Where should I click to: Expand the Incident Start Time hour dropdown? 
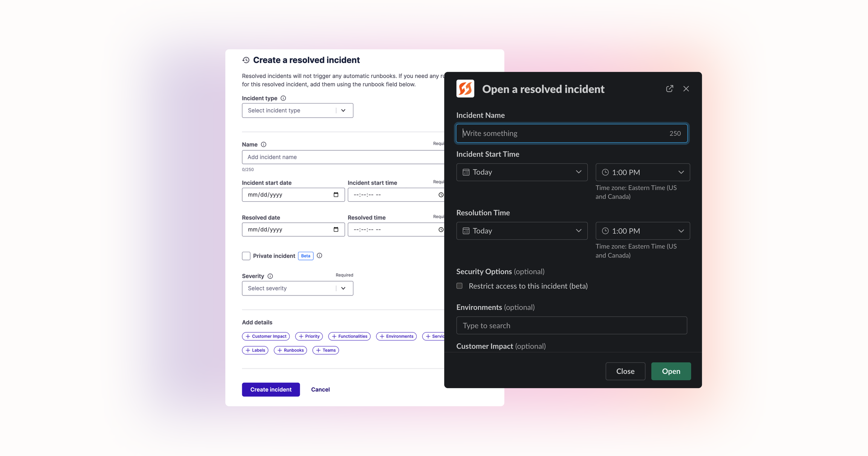click(x=643, y=172)
